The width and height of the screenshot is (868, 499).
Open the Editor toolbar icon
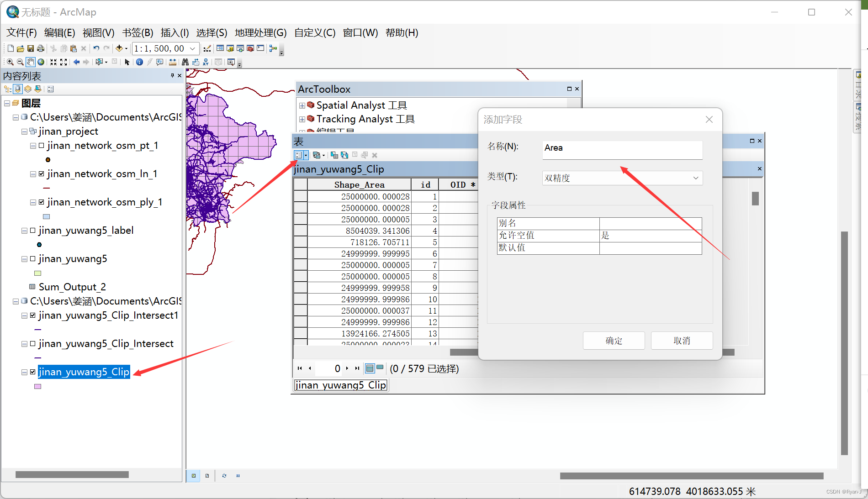pos(207,48)
